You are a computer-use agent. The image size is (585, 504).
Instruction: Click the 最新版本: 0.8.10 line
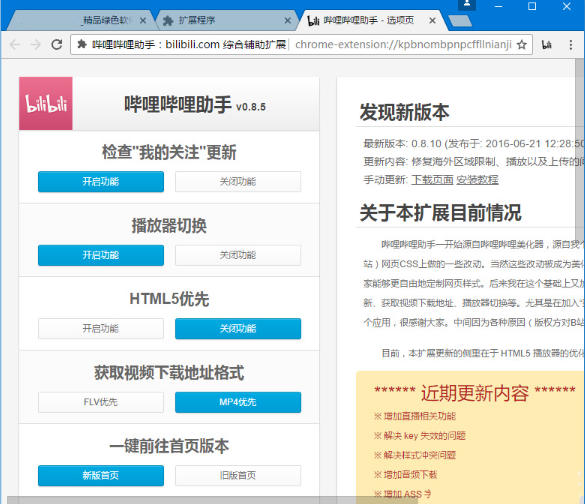click(x=474, y=144)
